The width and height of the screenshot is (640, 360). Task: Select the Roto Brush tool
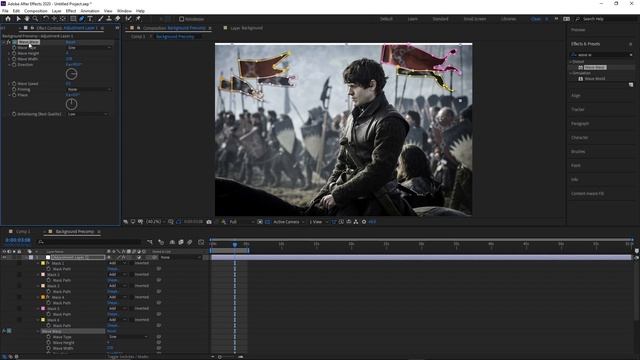[129, 19]
